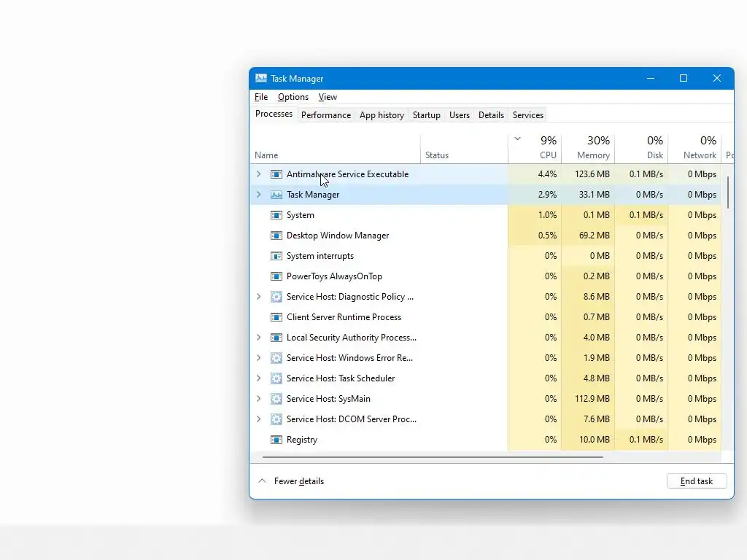
Task: Click the Desktop Window Manager icon
Action: pyautogui.click(x=276, y=236)
